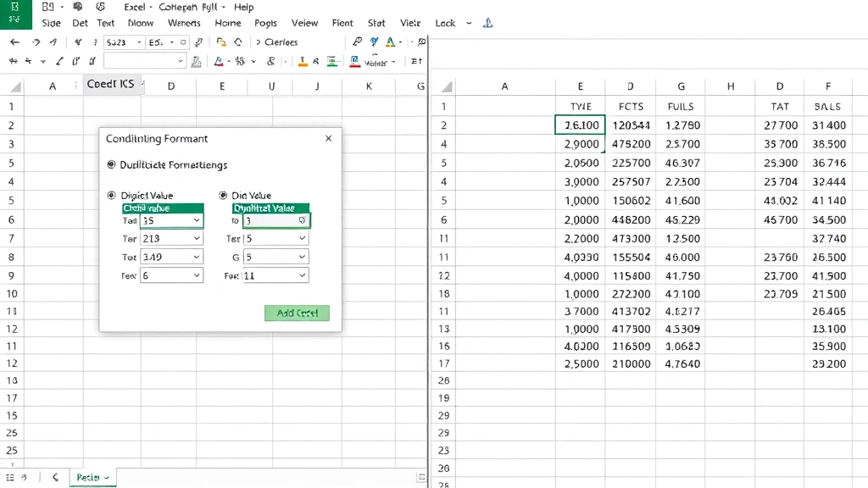
Task: Click the undo arrow icon
Action: [x=14, y=42]
